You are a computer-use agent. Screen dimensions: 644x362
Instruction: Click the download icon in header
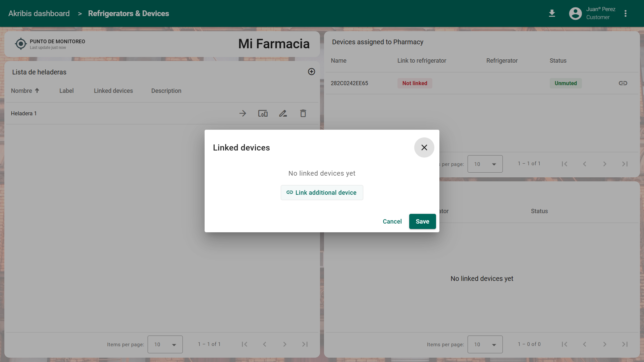tap(552, 13)
